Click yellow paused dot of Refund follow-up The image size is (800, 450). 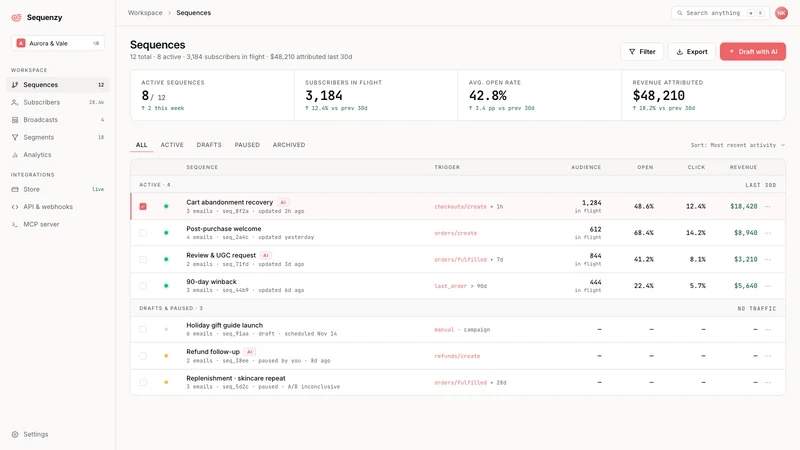click(x=166, y=356)
